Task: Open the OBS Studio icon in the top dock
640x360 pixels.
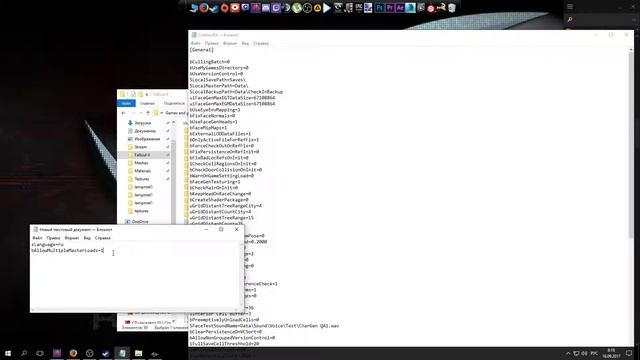Action: (x=307, y=7)
